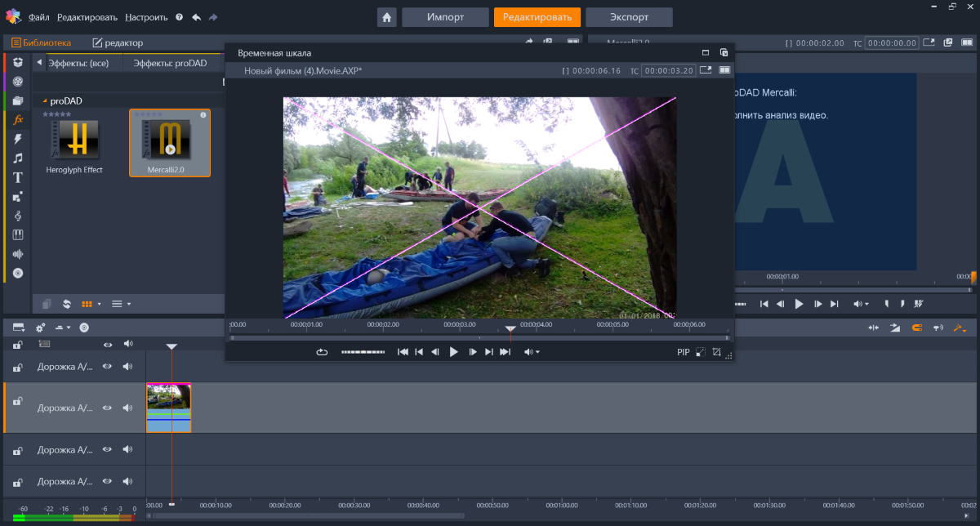Open the film reel media category in sidebar
The height and width of the screenshot is (526, 980).
coord(17,81)
